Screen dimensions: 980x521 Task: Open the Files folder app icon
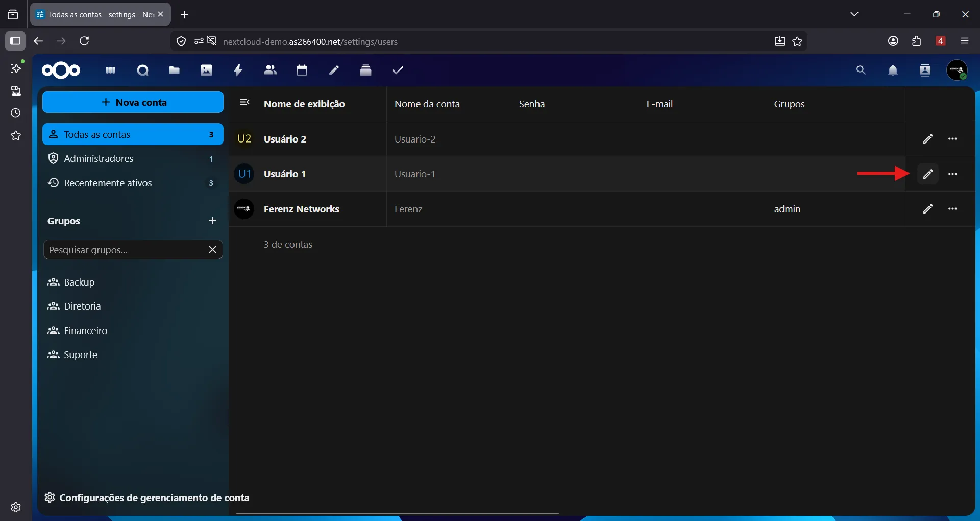click(175, 70)
